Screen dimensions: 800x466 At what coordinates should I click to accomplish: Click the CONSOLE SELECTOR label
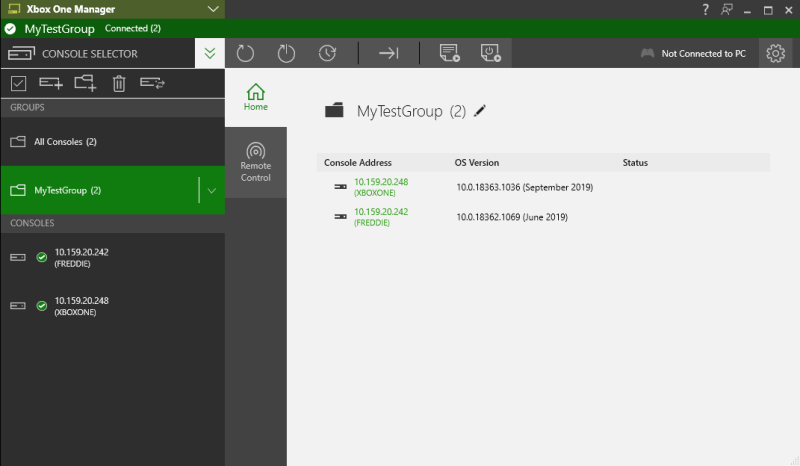pos(90,54)
